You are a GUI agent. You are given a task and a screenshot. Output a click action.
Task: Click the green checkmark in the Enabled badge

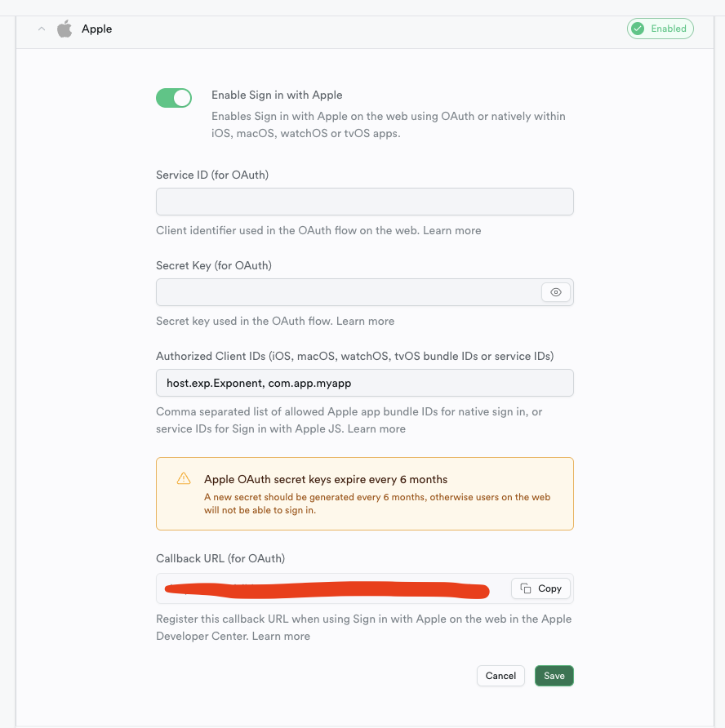click(x=636, y=28)
